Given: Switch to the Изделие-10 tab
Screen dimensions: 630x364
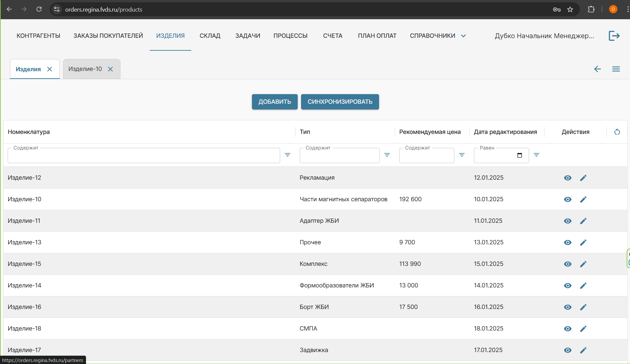Looking at the screenshot, I should point(85,69).
